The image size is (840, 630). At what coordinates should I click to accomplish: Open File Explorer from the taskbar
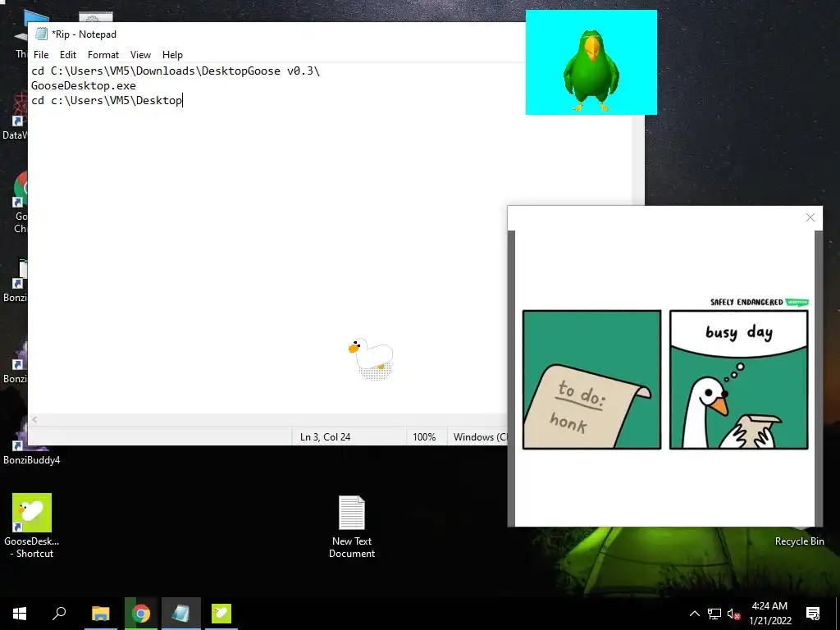click(x=101, y=614)
